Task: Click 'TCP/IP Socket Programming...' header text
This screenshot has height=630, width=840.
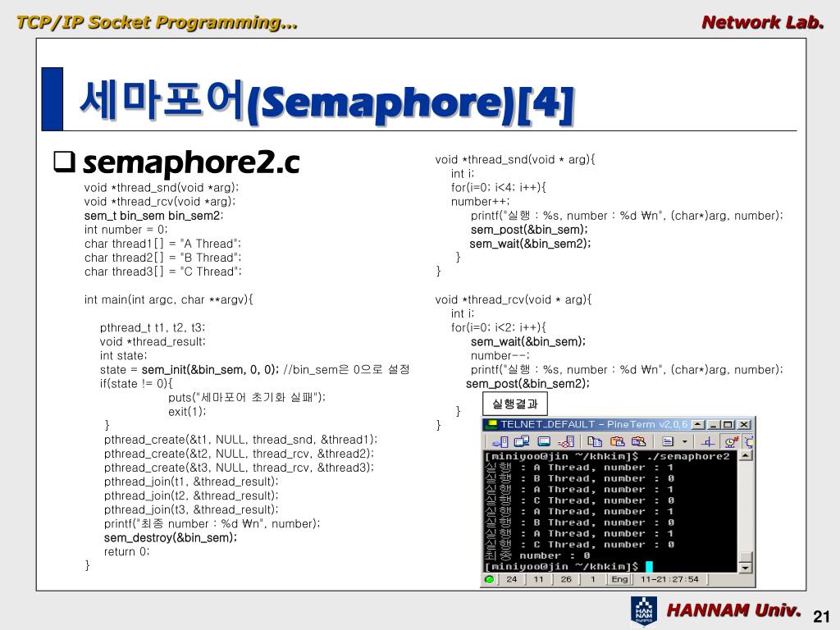Action: coord(157,22)
